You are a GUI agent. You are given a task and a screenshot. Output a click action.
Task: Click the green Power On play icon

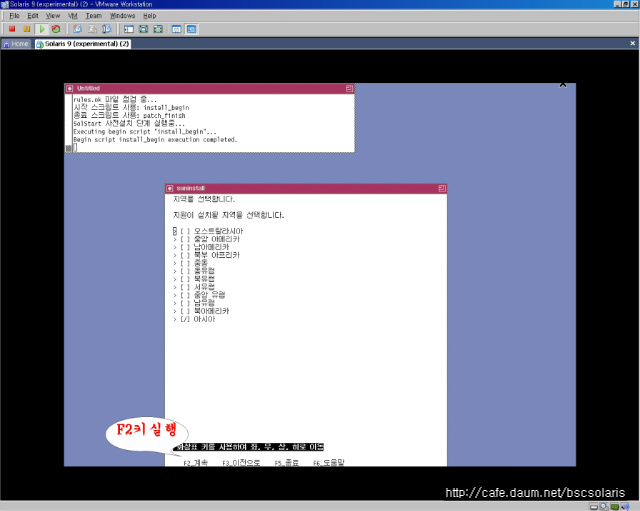[x=42, y=29]
